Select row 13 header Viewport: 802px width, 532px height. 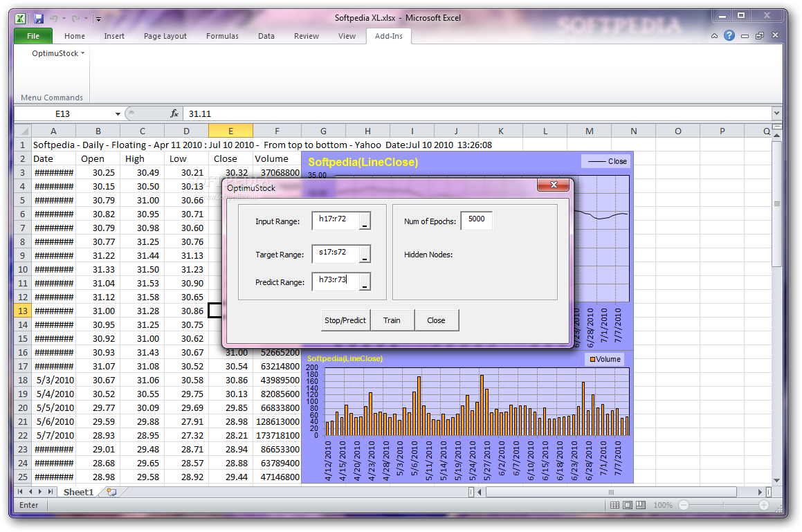click(x=23, y=311)
